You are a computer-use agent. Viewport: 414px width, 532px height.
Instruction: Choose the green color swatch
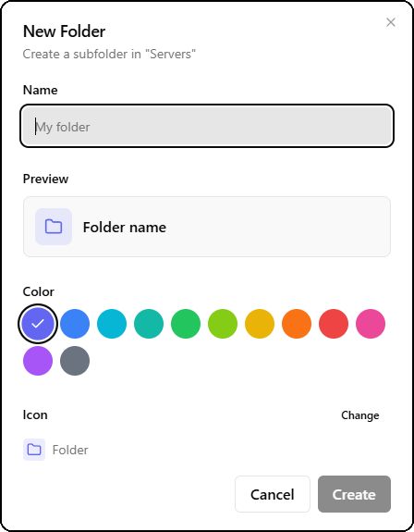186,324
